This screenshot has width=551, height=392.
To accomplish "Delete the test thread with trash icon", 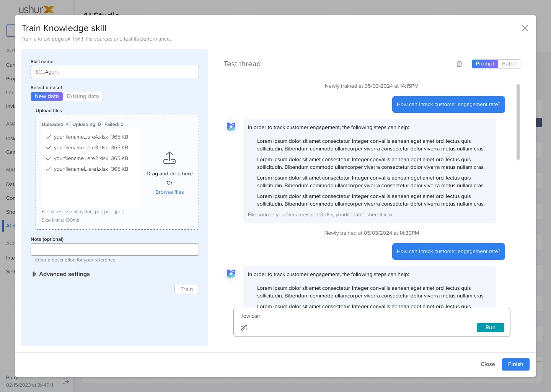I will [459, 64].
